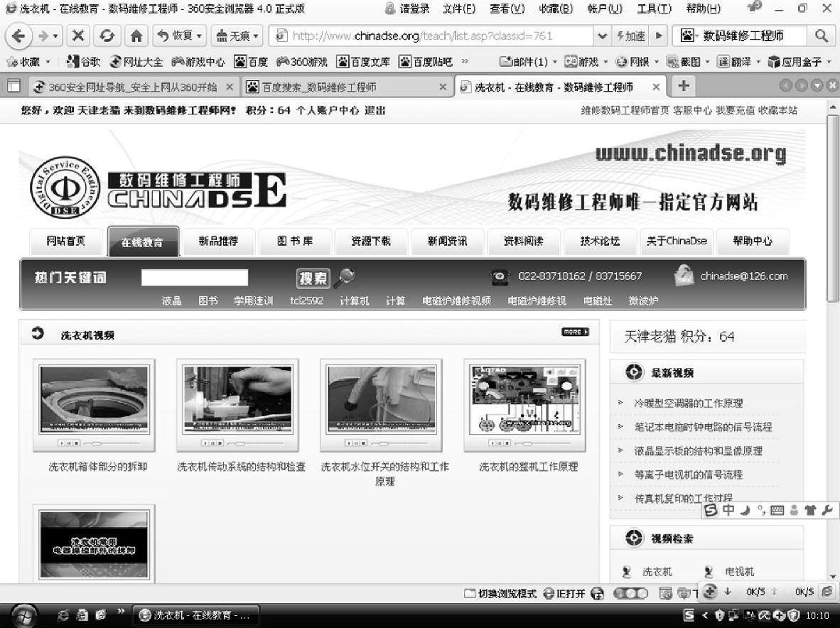Open the 网站首页 site navigation tab
The width and height of the screenshot is (840, 628).
point(66,242)
